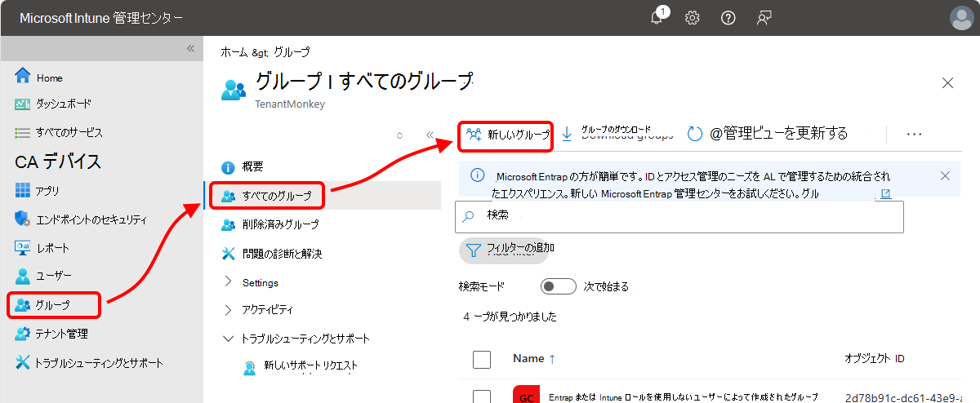980x403 pixels.
Task: Sort by Name column header
Action: click(x=534, y=359)
